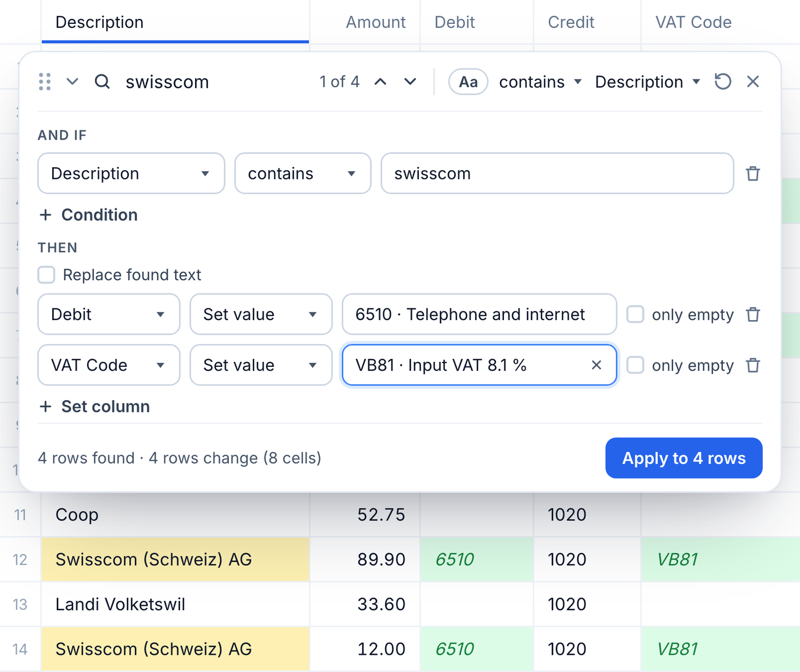This screenshot has width=800, height=672.
Task: Click the swisscom condition value field
Action: pyautogui.click(x=557, y=173)
